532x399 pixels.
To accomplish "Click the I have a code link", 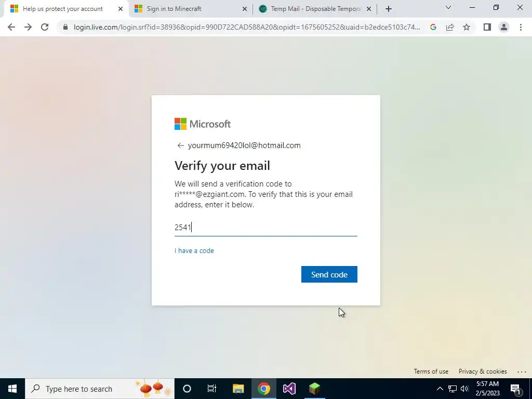I will click(194, 251).
